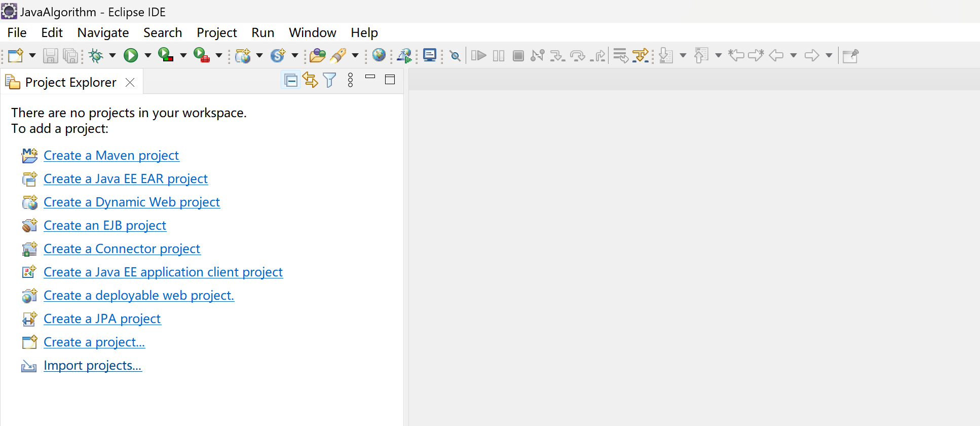Click Import projects... link
The height and width of the screenshot is (426, 980).
coord(93,365)
